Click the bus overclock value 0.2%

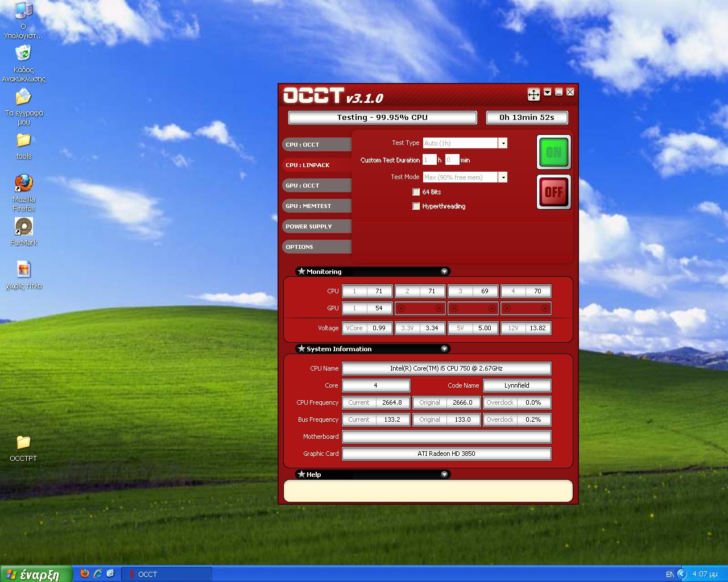[x=533, y=419]
